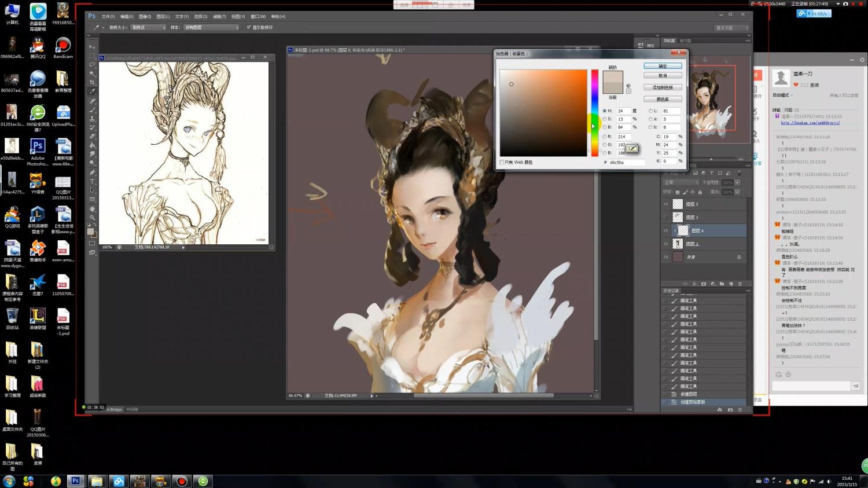Viewport: 868px width, 488px height.
Task: Click 添加到色板 button
Action: pos(663,87)
